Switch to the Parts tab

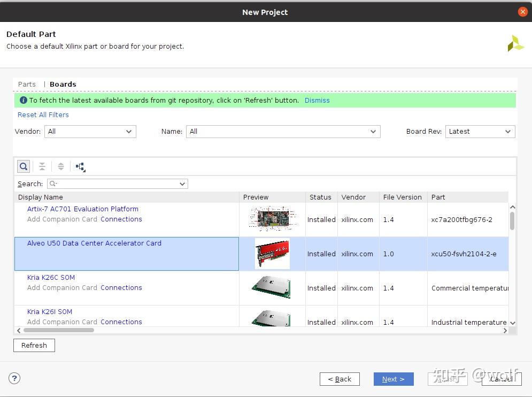point(27,85)
